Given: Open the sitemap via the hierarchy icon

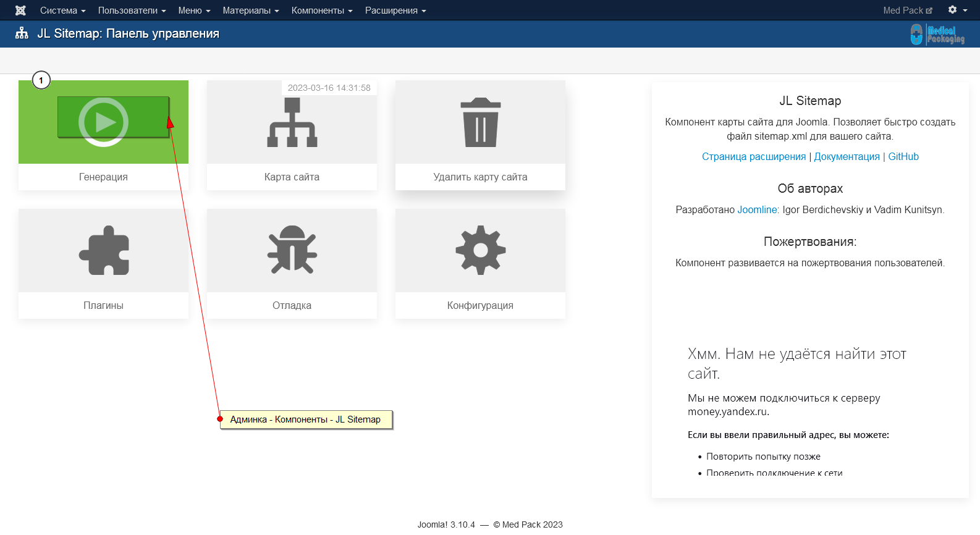Looking at the screenshot, I should click(292, 123).
